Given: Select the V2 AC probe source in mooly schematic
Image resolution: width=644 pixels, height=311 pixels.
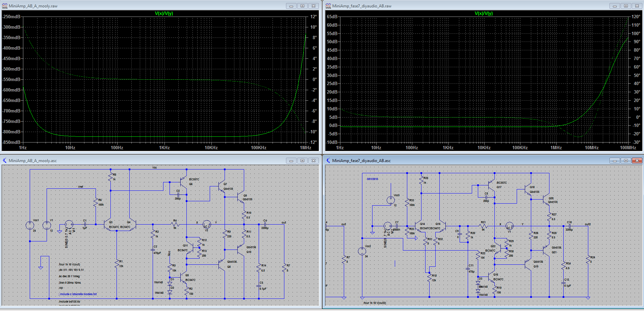Looking at the screenshot, I should (207, 224).
